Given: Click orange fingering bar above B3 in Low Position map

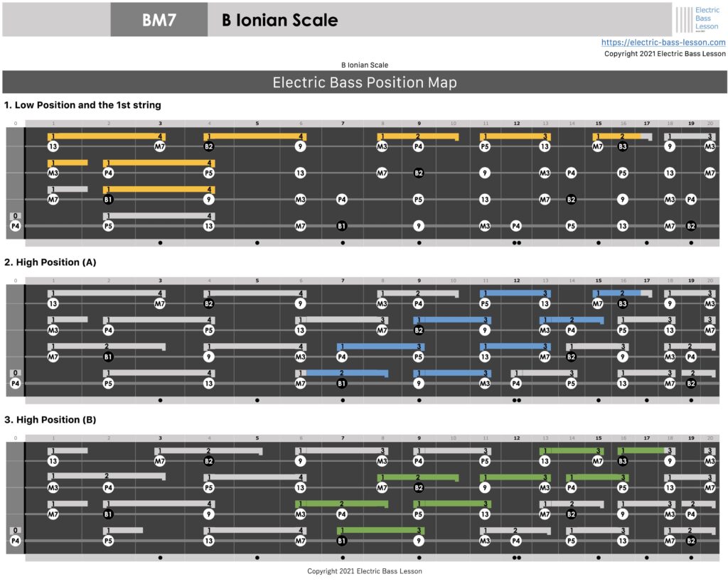Looking at the screenshot, I should [619, 136].
